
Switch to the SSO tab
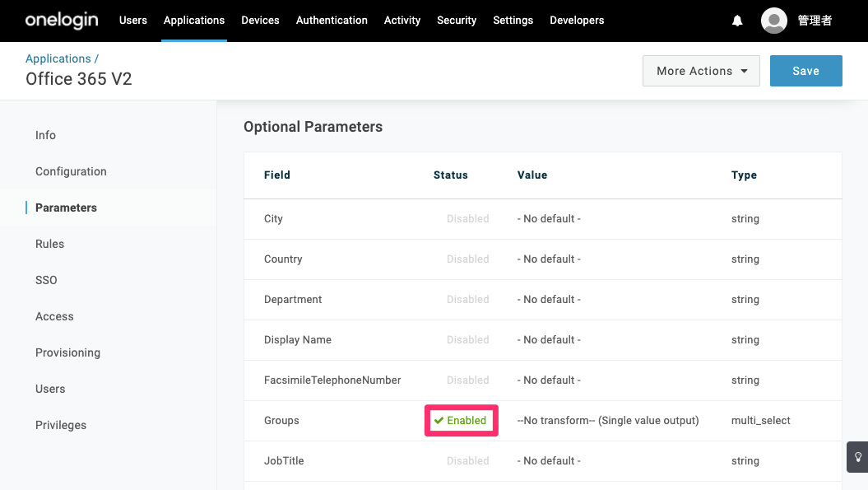[46, 280]
